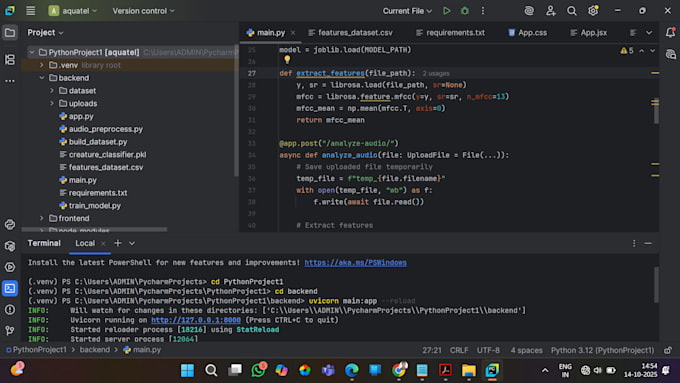Click the project tree horizontal scrollbar
The image size is (680, 383).
[x=95, y=229]
